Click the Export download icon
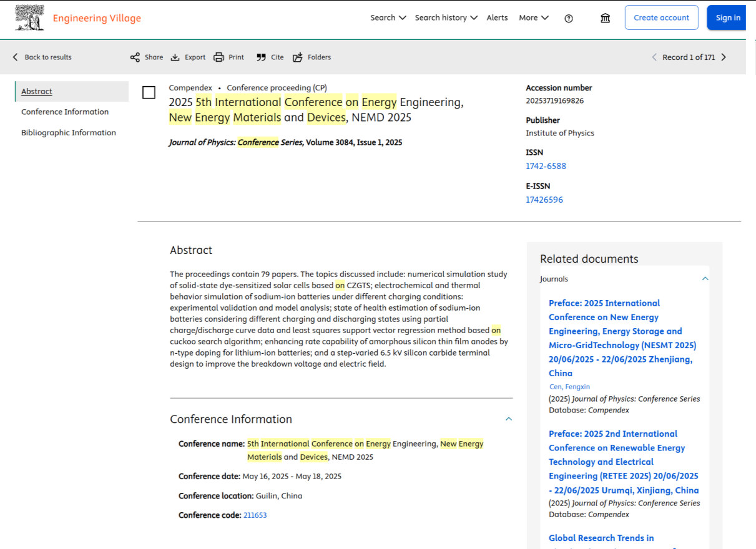Screen dimensions: 756x549 pyautogui.click(x=175, y=57)
